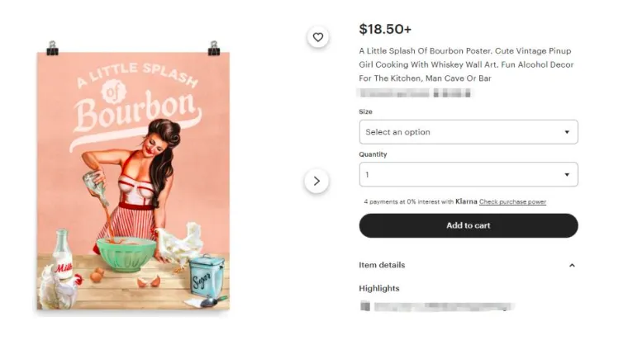
Task: Click the 'Item details' heading text
Action: click(x=382, y=265)
